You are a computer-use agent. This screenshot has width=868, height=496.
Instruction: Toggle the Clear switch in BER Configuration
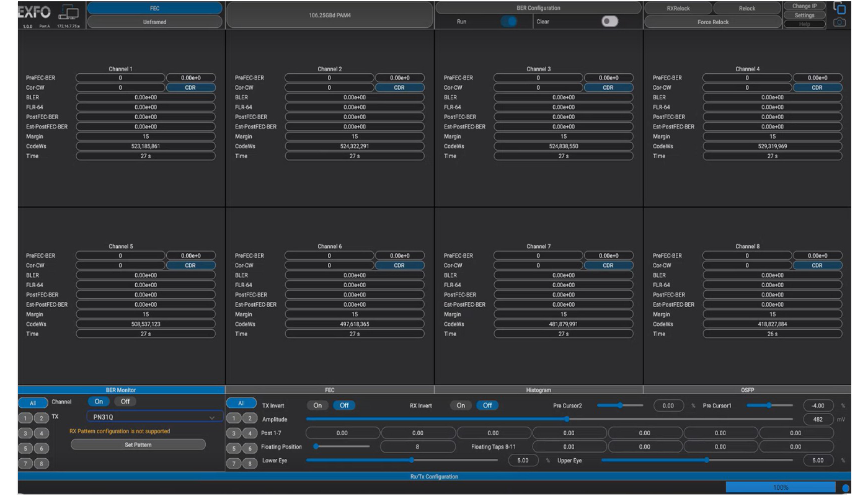click(x=610, y=21)
